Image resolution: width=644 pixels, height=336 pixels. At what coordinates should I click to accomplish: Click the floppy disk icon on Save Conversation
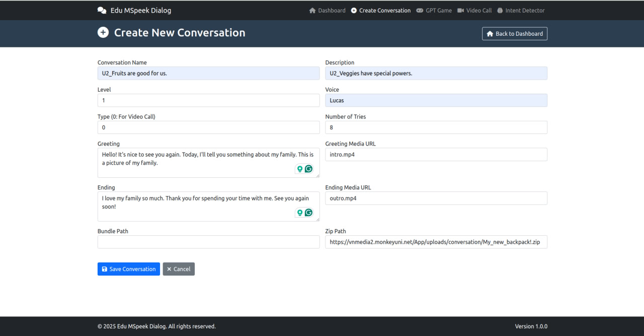point(105,269)
